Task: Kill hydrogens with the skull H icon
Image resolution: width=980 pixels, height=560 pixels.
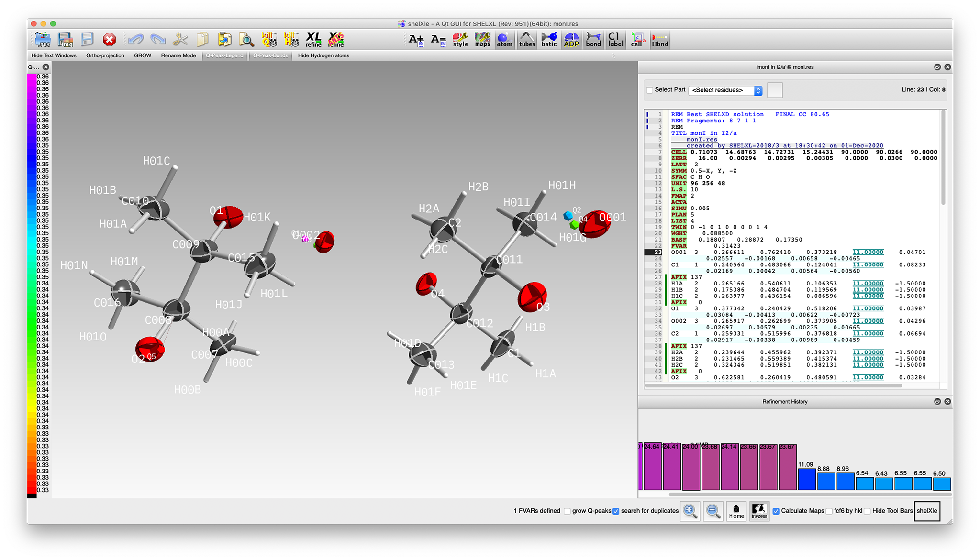Action: [291, 39]
